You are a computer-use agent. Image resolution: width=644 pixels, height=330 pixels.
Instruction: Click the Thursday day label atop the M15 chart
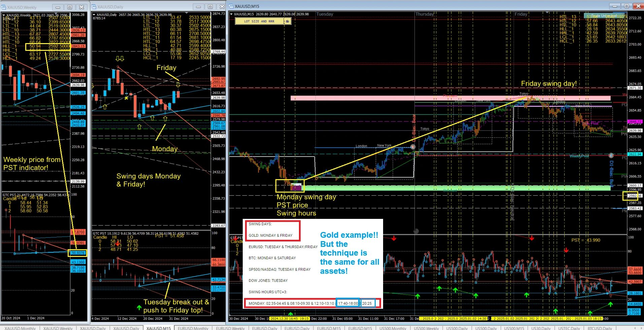click(425, 14)
